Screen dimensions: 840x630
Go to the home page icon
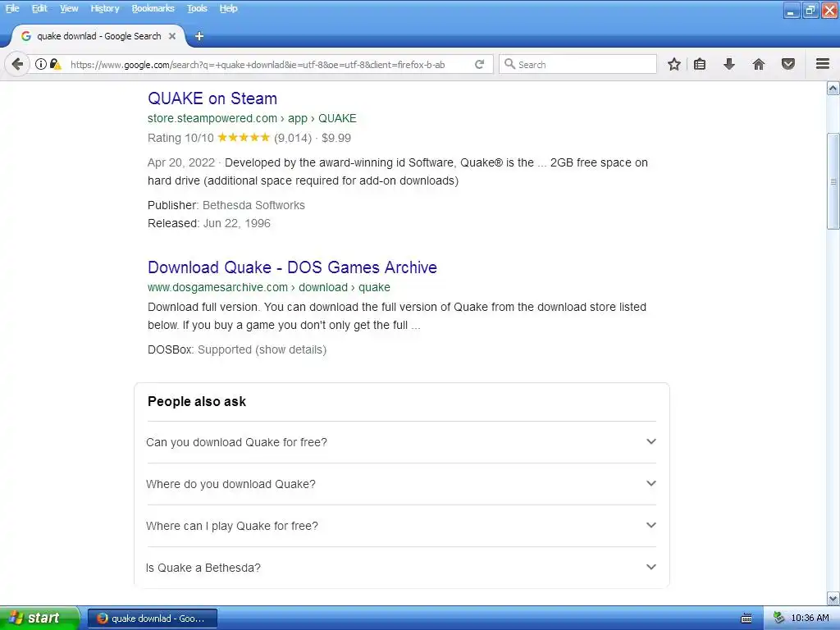pos(759,64)
